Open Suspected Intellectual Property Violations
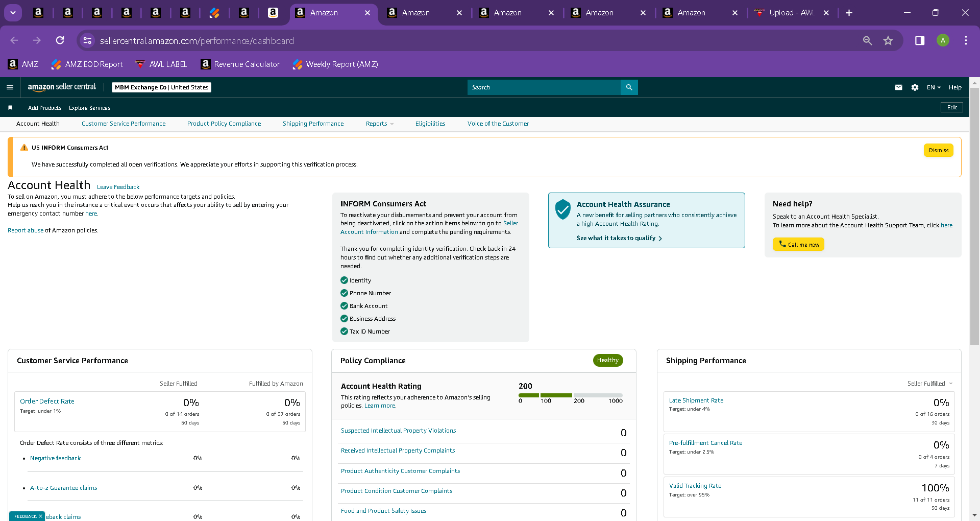The height and width of the screenshot is (521, 980). 398,431
